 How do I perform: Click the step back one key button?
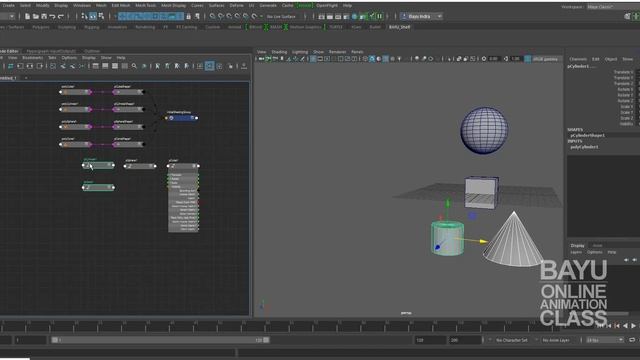tap(617, 326)
